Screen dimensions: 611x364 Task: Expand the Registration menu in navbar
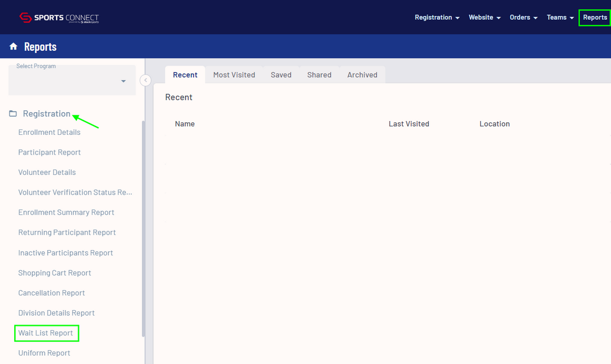click(x=437, y=17)
